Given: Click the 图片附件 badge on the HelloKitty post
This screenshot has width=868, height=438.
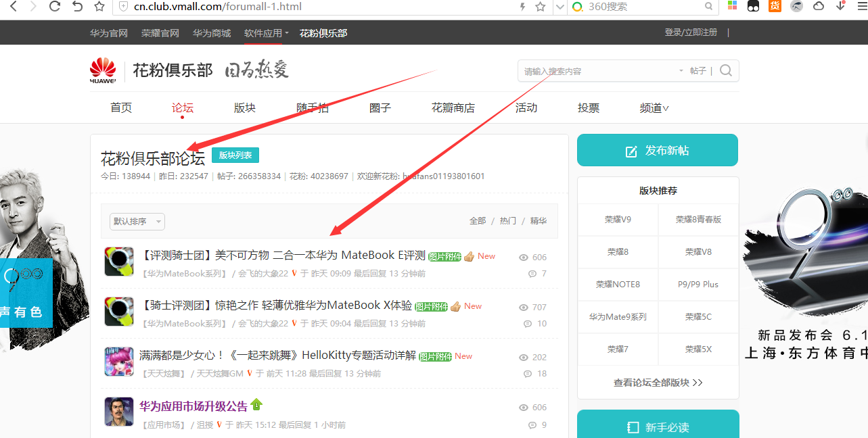Looking at the screenshot, I should coord(435,356).
